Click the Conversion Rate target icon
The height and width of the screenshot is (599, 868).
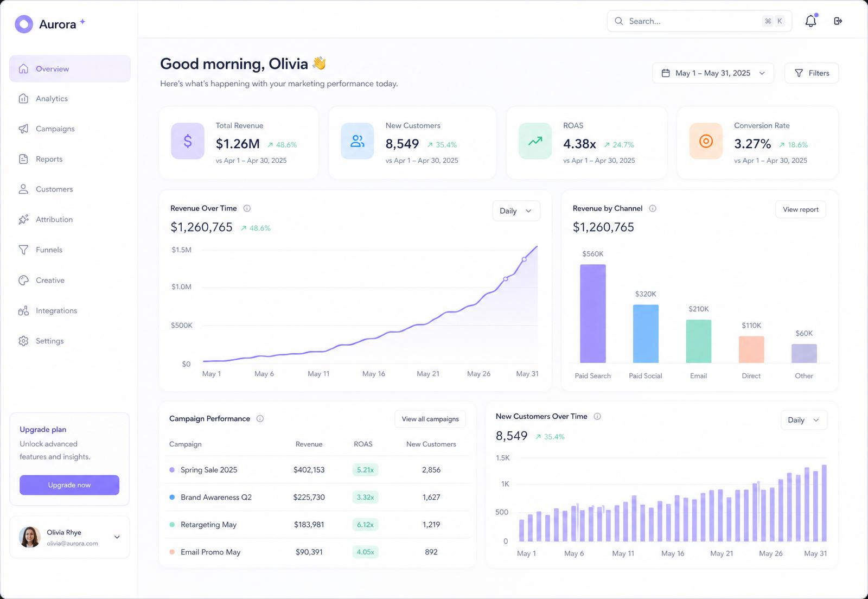(706, 141)
